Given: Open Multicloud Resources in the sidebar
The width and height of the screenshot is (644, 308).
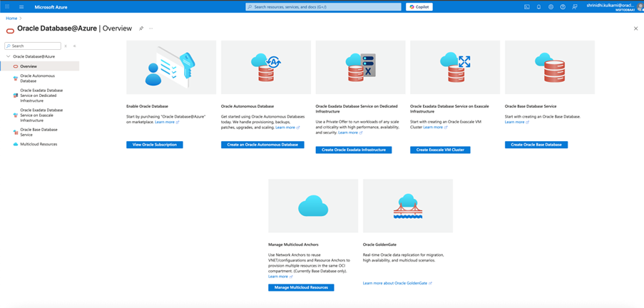Looking at the screenshot, I should (x=40, y=144).
